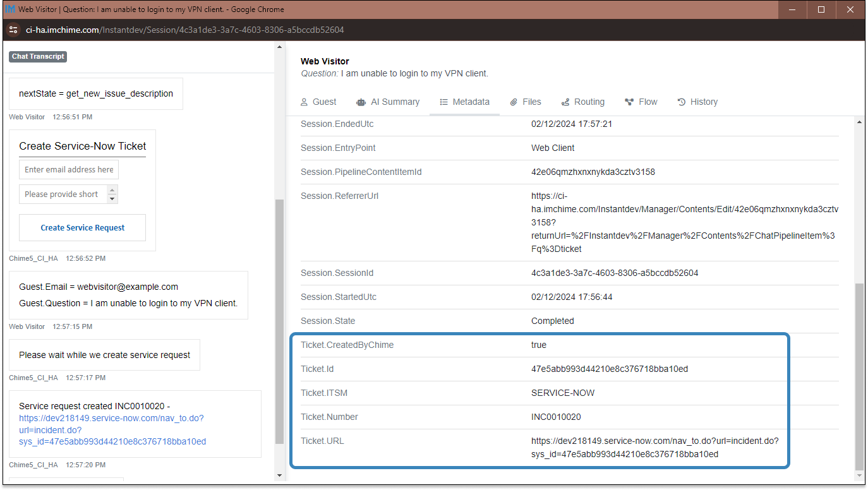The image size is (868, 490).
Task: Click the Session.SessionId value
Action: (x=615, y=273)
